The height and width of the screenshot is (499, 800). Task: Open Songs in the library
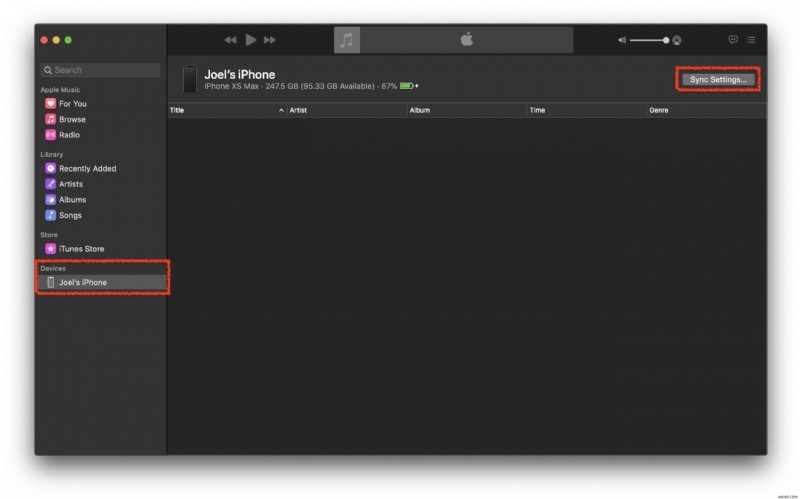70,215
